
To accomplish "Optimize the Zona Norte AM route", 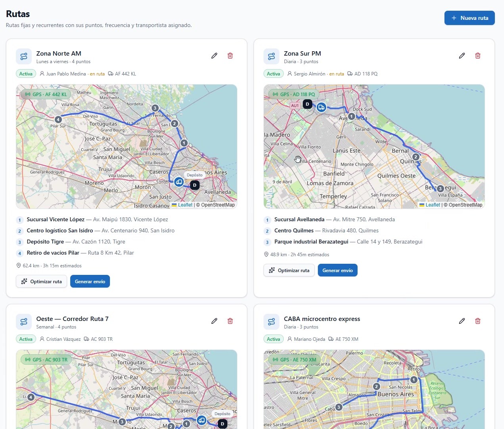I will tap(42, 281).
